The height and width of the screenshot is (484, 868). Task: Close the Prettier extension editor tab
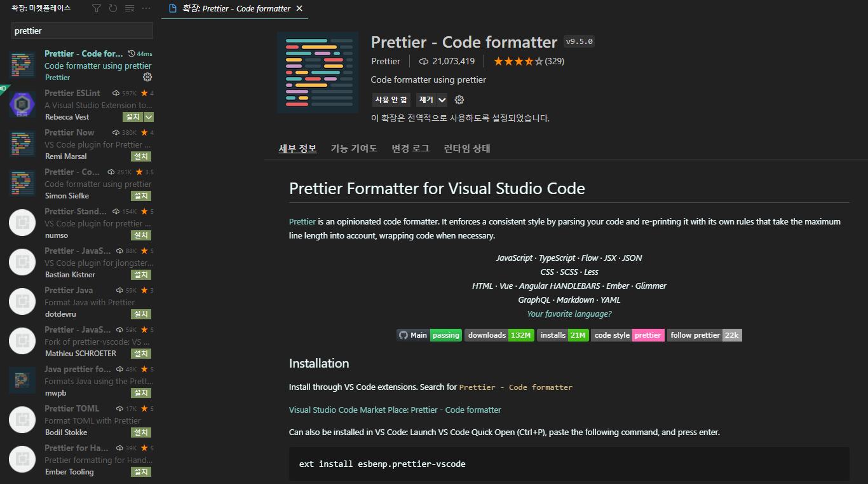(x=299, y=8)
